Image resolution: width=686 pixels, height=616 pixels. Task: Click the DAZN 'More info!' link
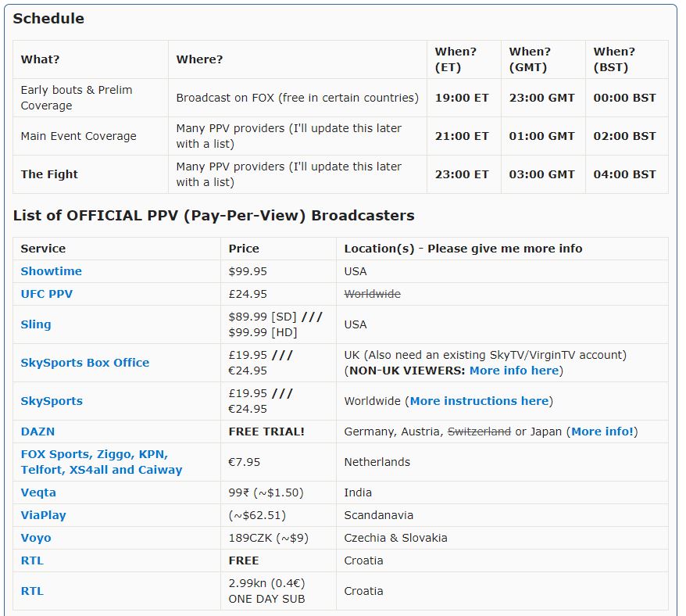pos(603,432)
